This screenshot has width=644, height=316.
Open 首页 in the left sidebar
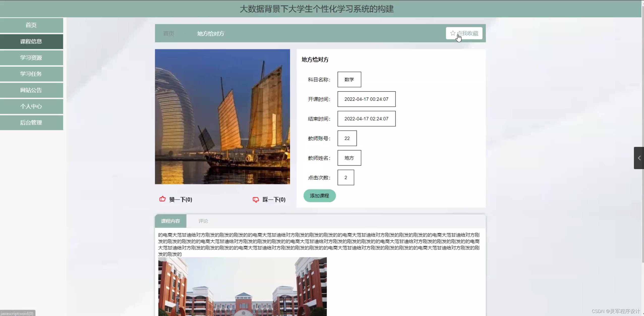click(31, 25)
